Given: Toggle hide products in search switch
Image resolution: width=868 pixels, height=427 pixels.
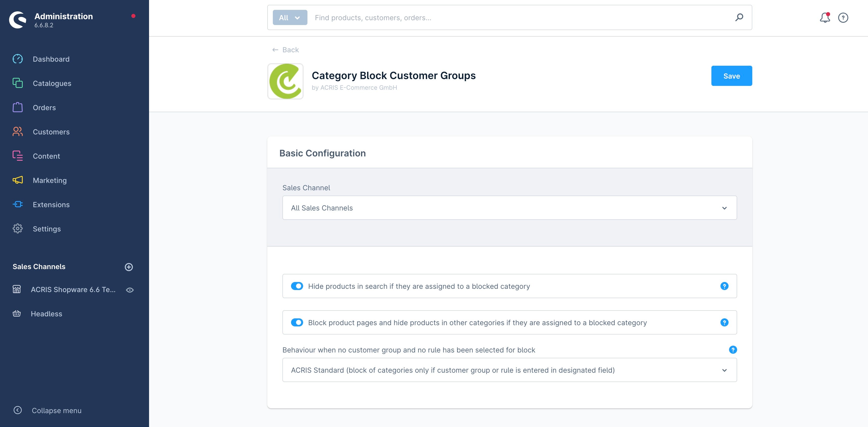Looking at the screenshot, I should (x=297, y=286).
